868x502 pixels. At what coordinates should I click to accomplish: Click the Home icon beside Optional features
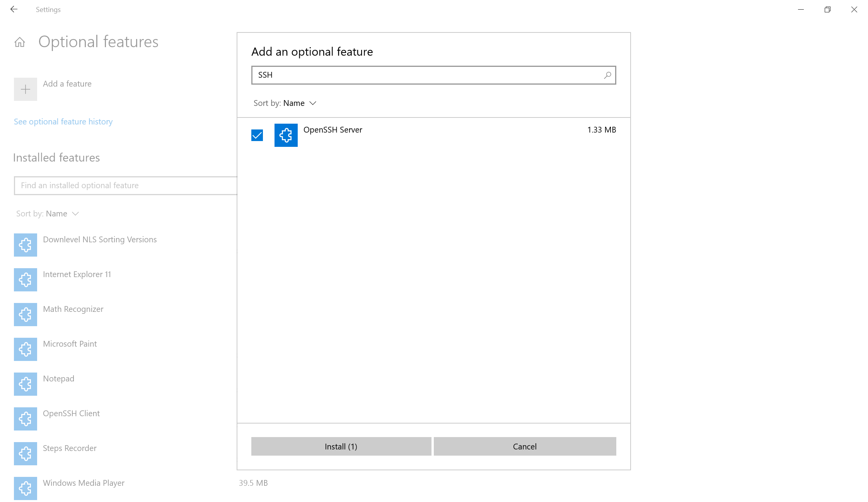click(x=20, y=42)
